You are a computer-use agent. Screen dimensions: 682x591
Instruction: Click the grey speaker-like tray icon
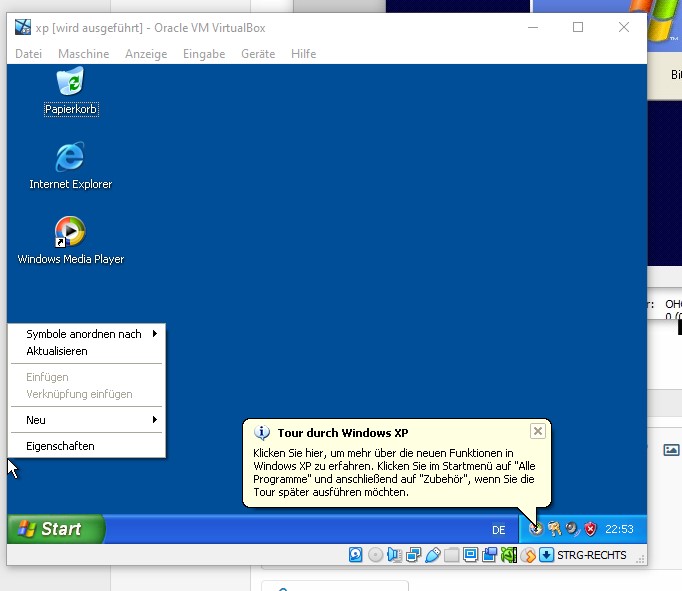pyautogui.click(x=572, y=529)
